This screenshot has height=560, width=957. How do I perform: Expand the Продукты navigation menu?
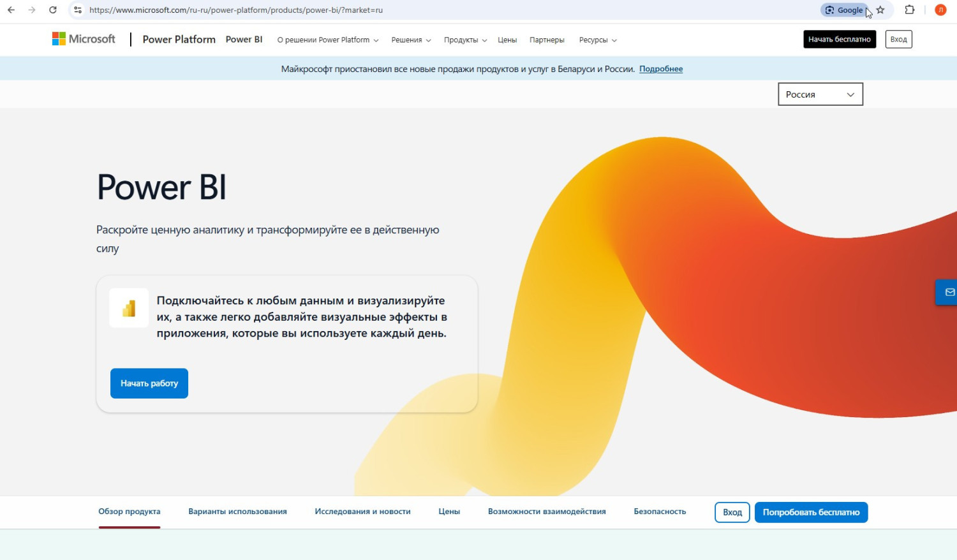[465, 40]
